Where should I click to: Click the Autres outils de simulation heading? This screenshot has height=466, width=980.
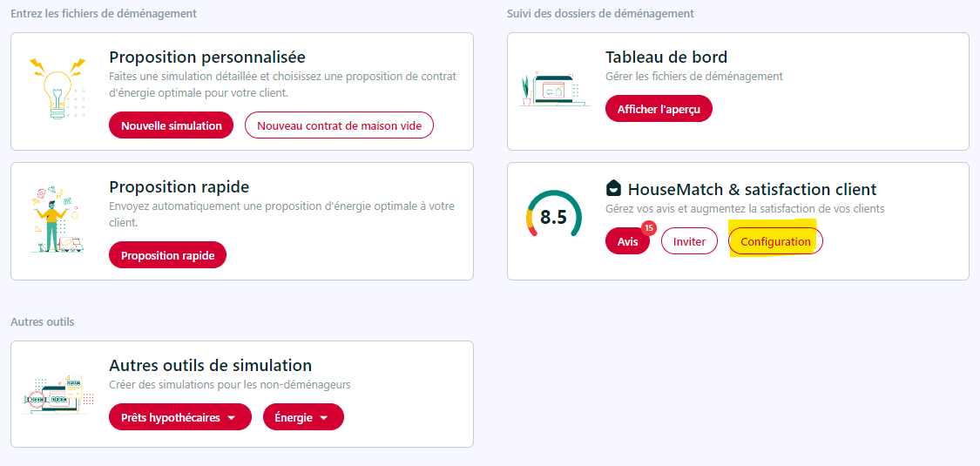[x=210, y=365]
